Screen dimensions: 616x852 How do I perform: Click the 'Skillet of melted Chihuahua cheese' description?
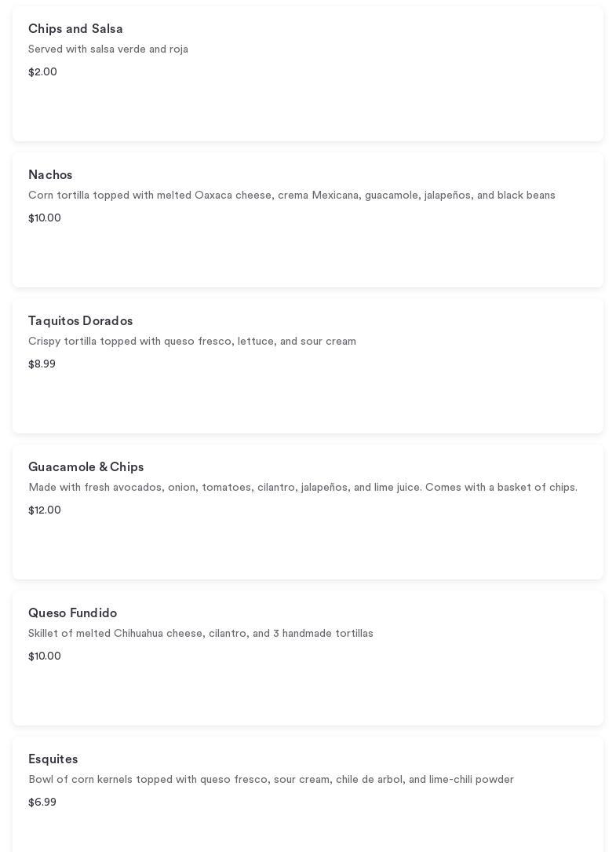(x=201, y=634)
